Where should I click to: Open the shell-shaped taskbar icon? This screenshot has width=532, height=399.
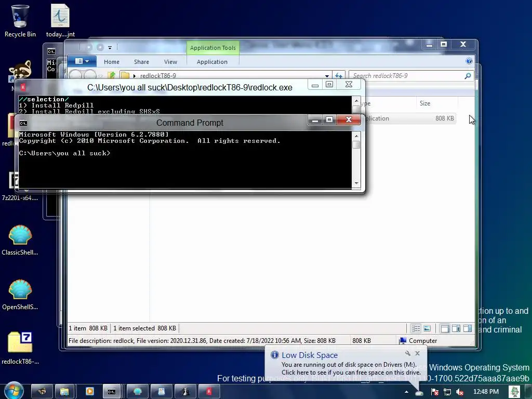coord(137,392)
